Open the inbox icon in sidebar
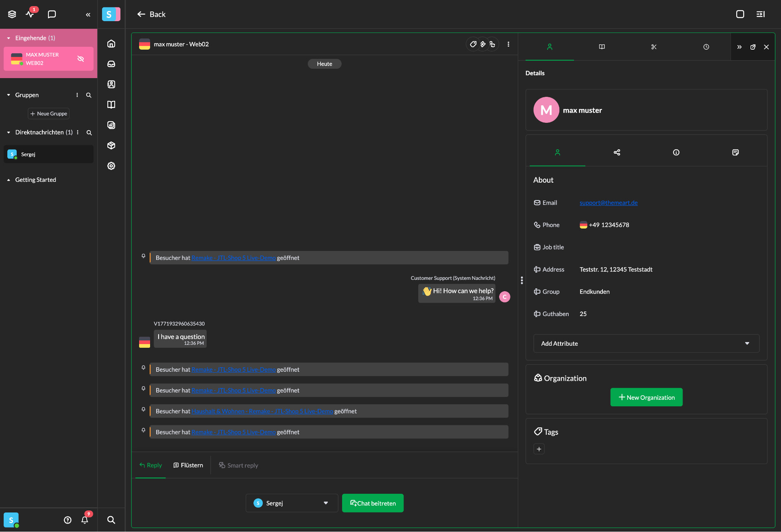 (x=111, y=64)
